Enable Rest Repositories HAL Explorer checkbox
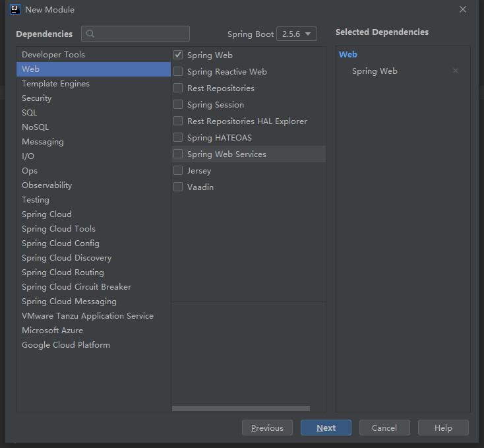 [178, 121]
